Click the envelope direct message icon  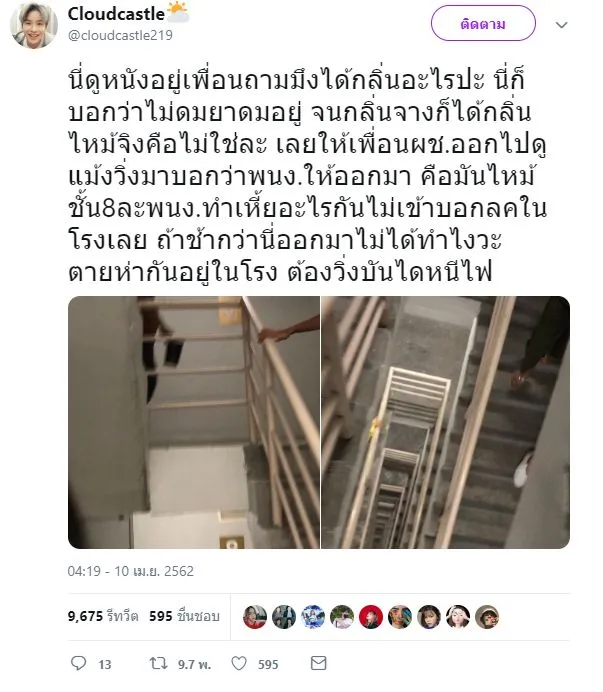coord(318,663)
